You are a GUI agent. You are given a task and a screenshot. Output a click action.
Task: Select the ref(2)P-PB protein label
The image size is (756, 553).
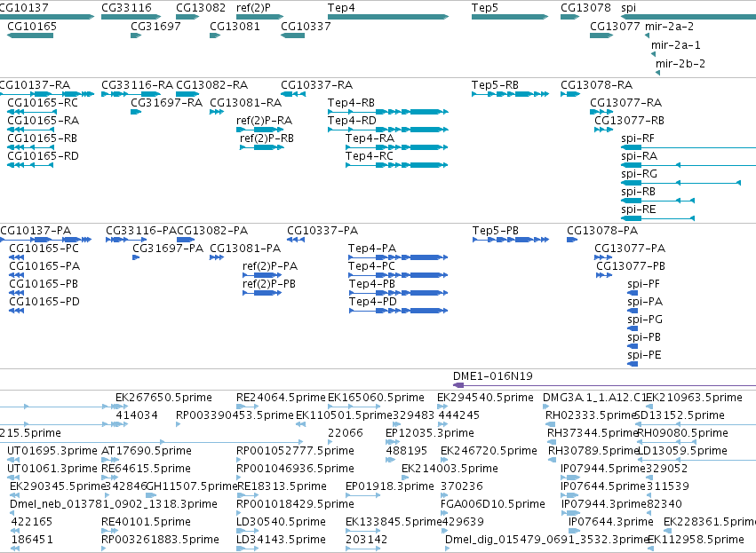269,284
